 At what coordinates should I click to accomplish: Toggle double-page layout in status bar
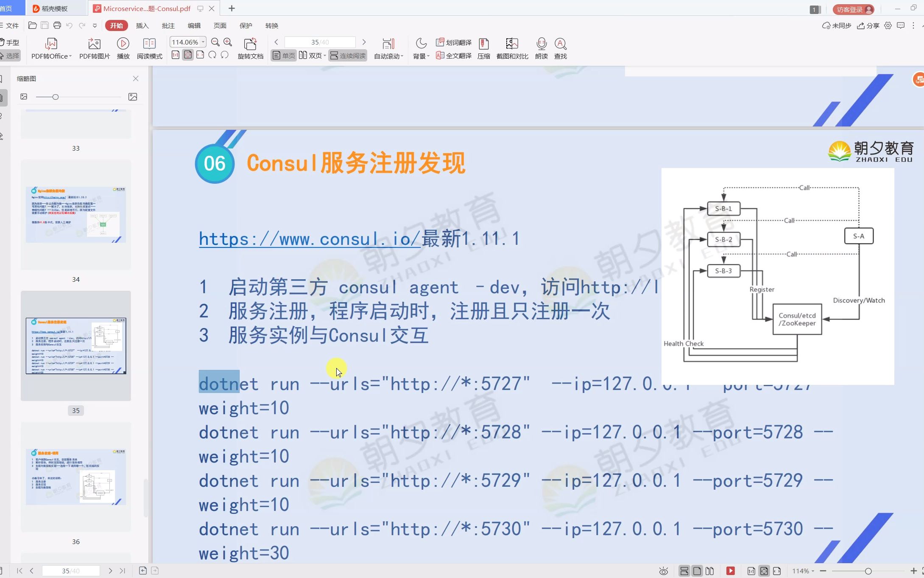(x=710, y=571)
